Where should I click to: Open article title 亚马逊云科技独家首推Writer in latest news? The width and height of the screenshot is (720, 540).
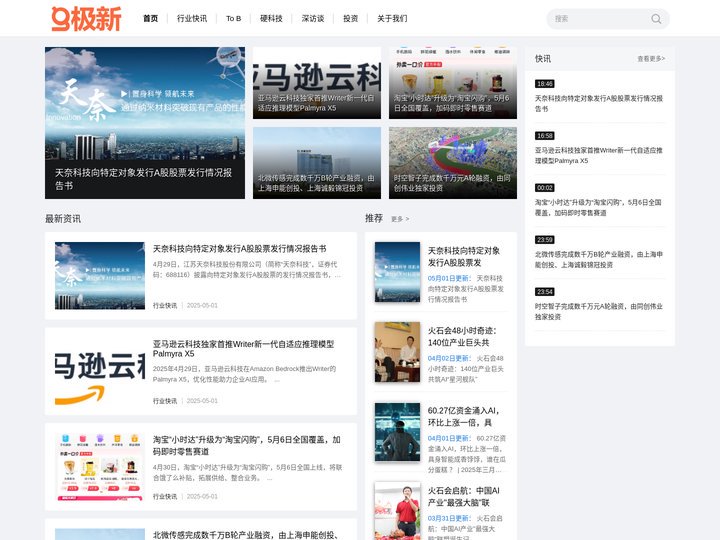click(243, 349)
